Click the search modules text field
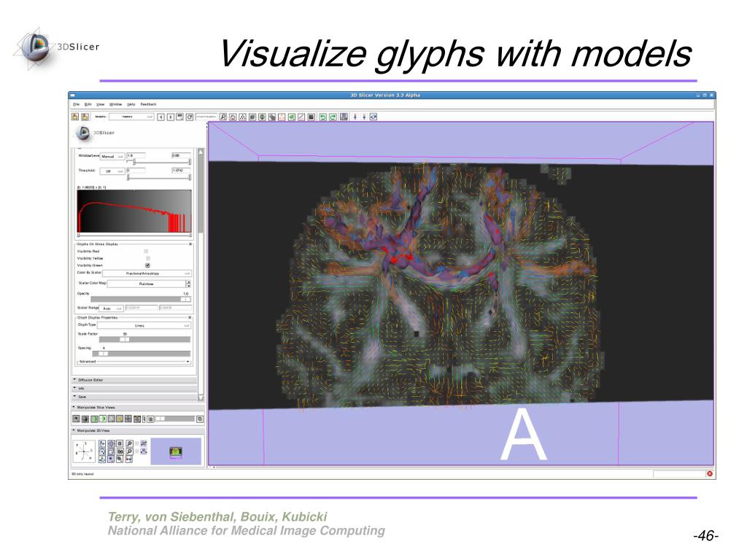The image size is (747, 560). (206, 117)
